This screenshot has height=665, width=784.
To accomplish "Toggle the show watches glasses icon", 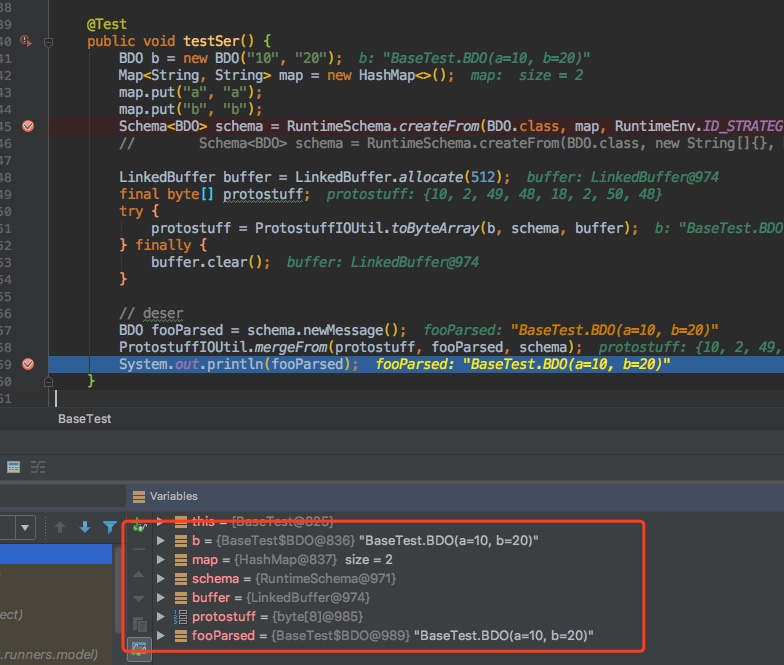I will 139,648.
